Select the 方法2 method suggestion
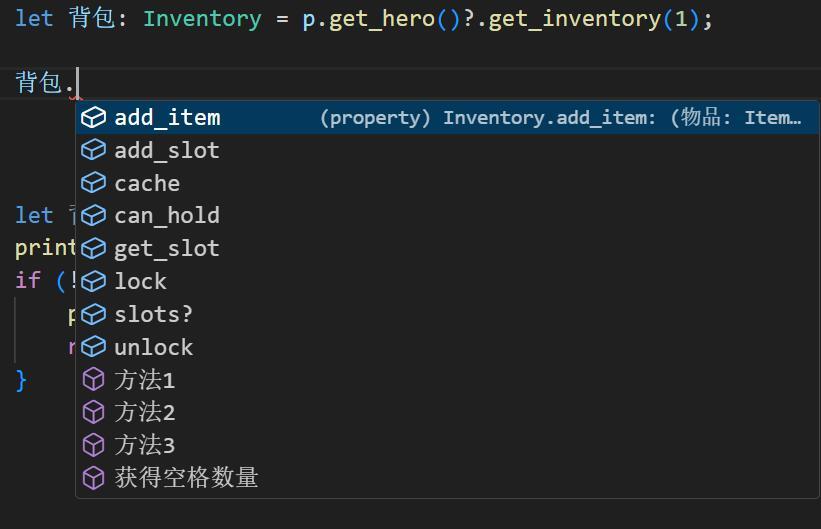Viewport: 821px width, 529px height. pyautogui.click(x=144, y=412)
